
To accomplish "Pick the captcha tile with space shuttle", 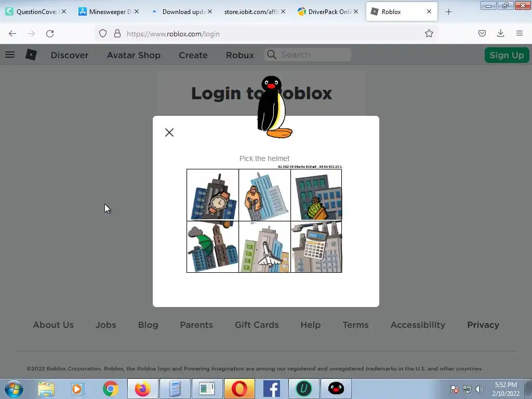I will click(x=264, y=247).
